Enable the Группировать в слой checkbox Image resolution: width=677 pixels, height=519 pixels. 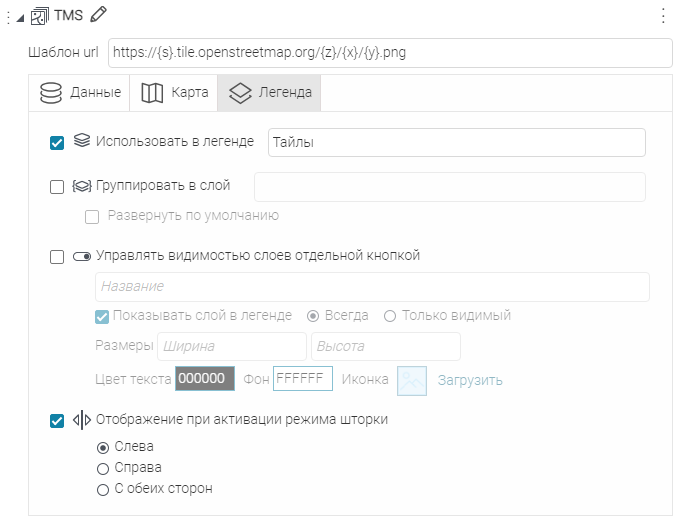tap(57, 186)
